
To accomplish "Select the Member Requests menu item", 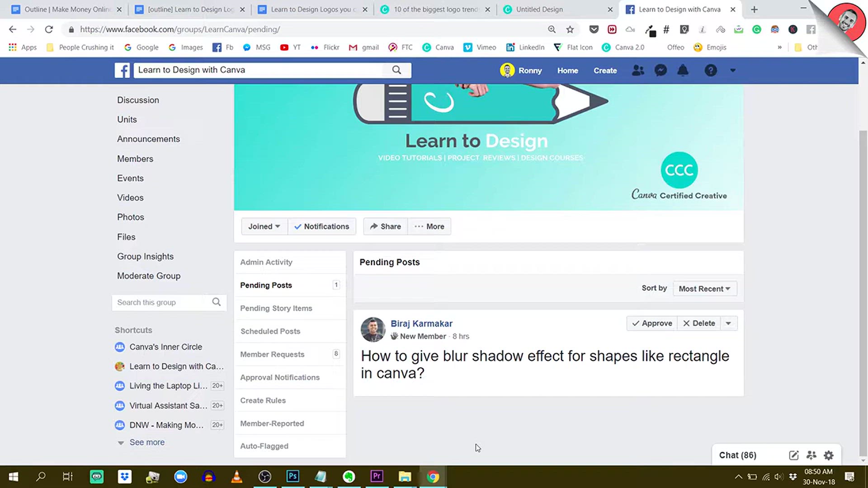I will point(272,354).
